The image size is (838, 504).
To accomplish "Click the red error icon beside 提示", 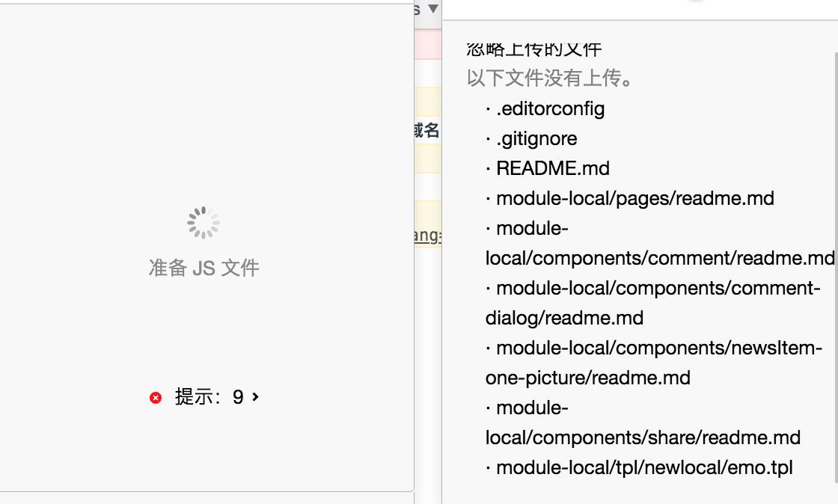I will click(156, 398).
